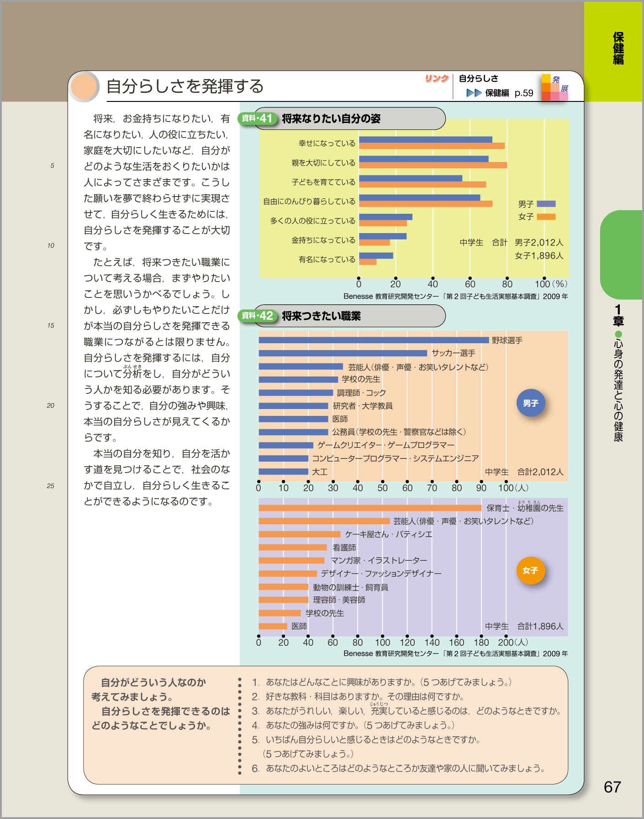Viewport: 644px width, 819px height.
Task: Click the label 幸せになっている
Action: [327, 144]
